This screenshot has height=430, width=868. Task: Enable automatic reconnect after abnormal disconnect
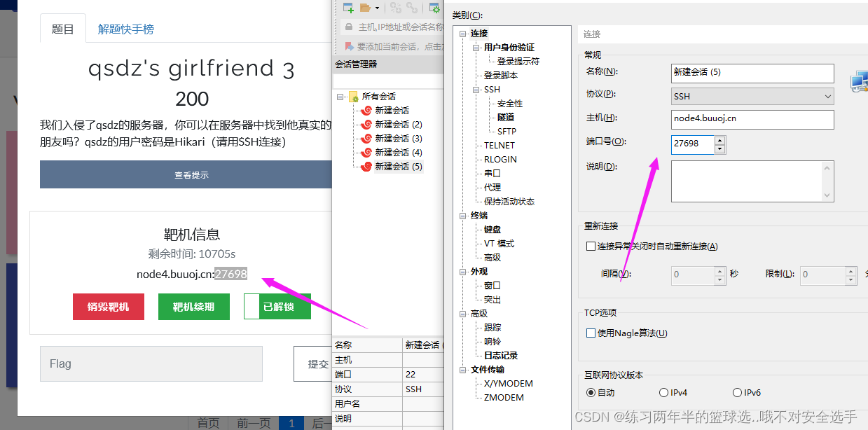pyautogui.click(x=589, y=246)
